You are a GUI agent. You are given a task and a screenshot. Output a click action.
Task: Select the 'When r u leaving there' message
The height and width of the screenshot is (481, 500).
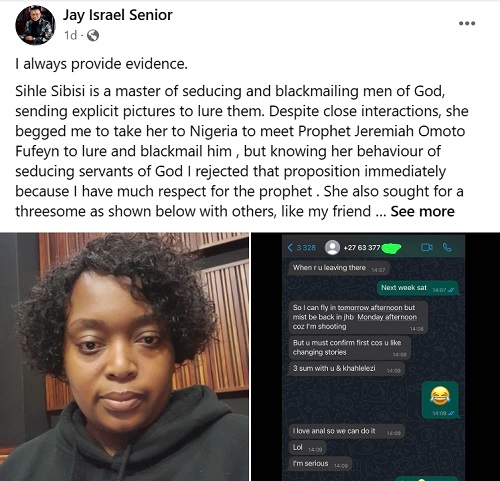coord(339,268)
